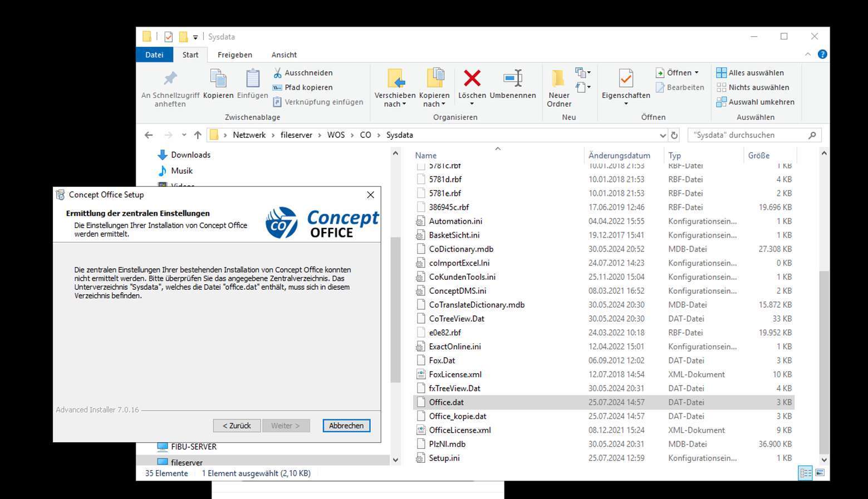This screenshot has width=868, height=499.
Task: Click Pfad kopieren in ribbon
Action: pyautogui.click(x=302, y=87)
